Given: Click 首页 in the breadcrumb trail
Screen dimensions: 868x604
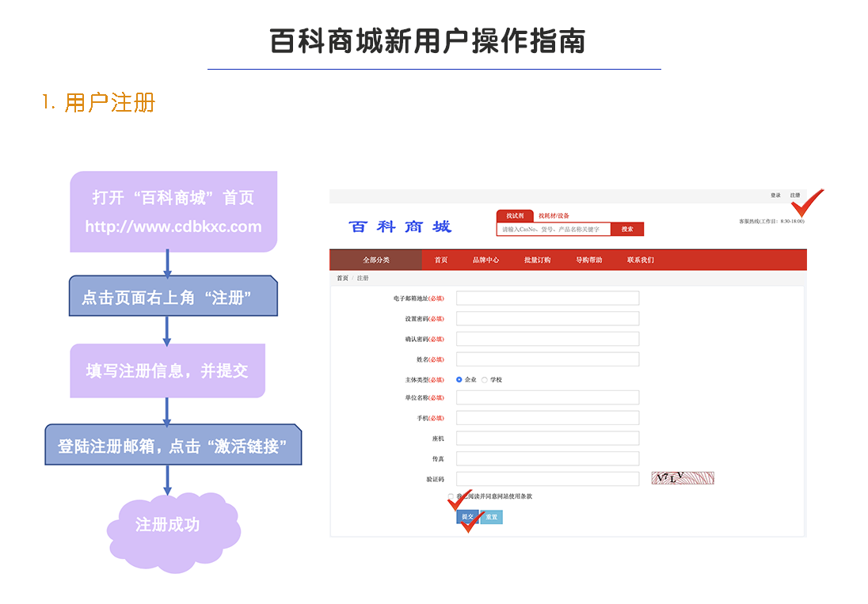Looking at the screenshot, I should (342, 279).
